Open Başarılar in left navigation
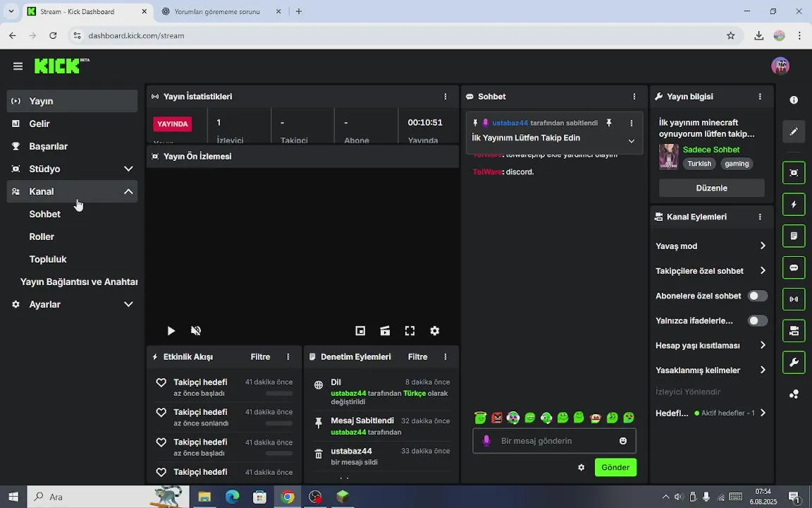The height and width of the screenshot is (508, 812). click(72, 146)
